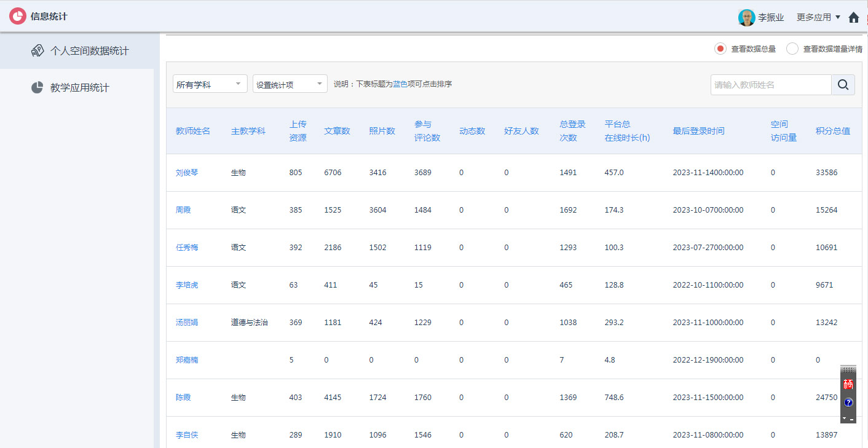Click the 请输入教师姓名 search field
The image size is (868, 448).
(770, 85)
